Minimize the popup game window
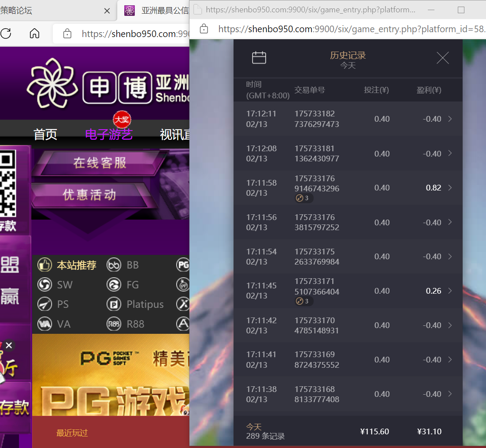The width and height of the screenshot is (486, 448). tap(431, 10)
